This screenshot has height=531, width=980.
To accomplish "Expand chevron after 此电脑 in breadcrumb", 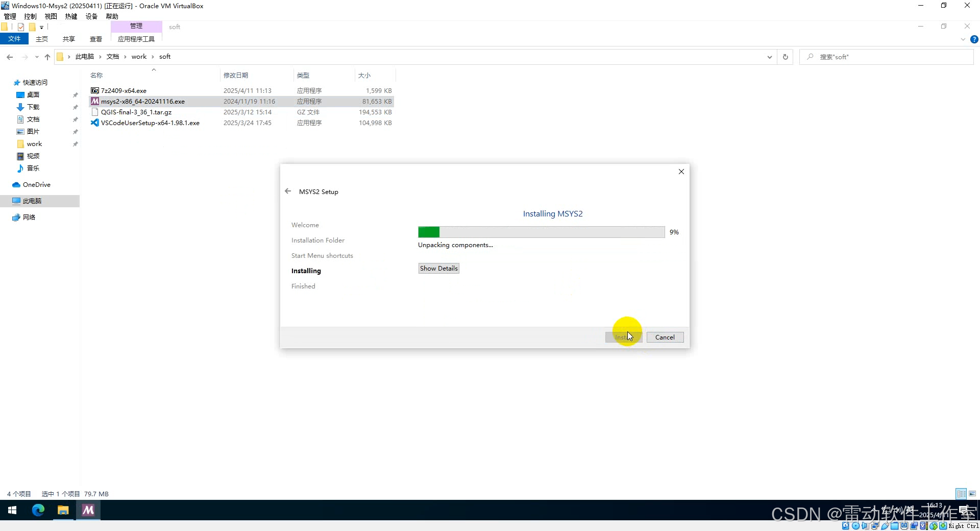I will pyautogui.click(x=100, y=57).
